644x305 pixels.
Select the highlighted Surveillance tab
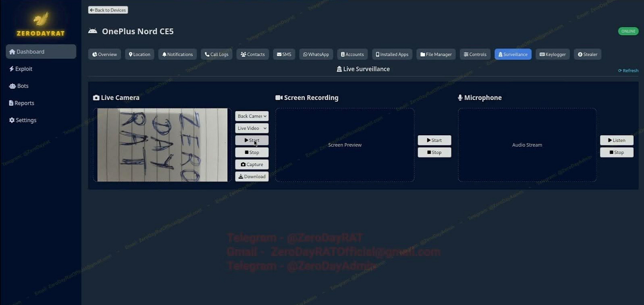513,54
